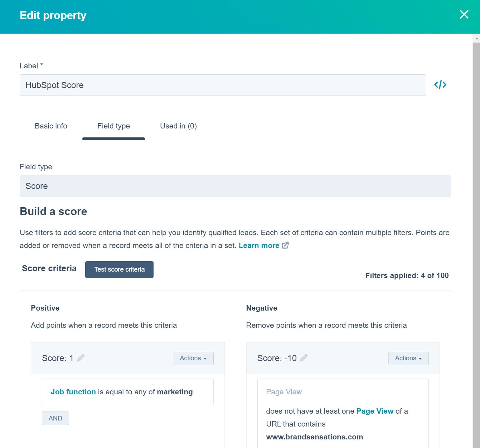Click the internal name code icon

440,85
